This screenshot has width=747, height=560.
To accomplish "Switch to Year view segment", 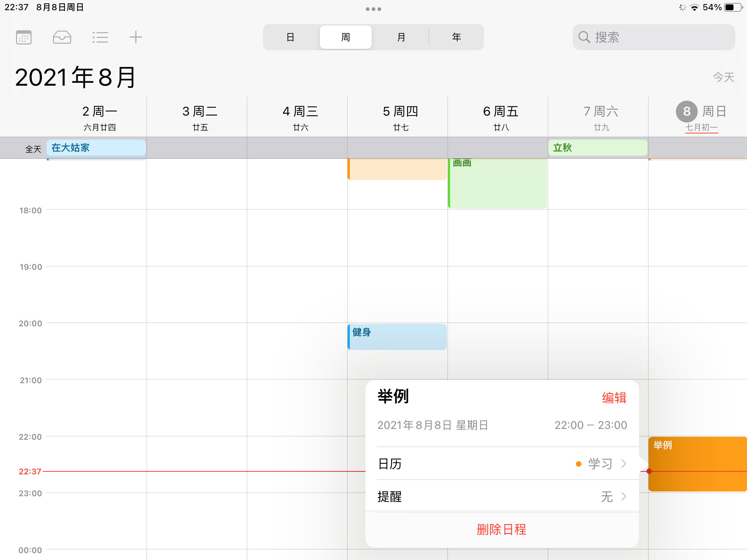I will pos(456,37).
